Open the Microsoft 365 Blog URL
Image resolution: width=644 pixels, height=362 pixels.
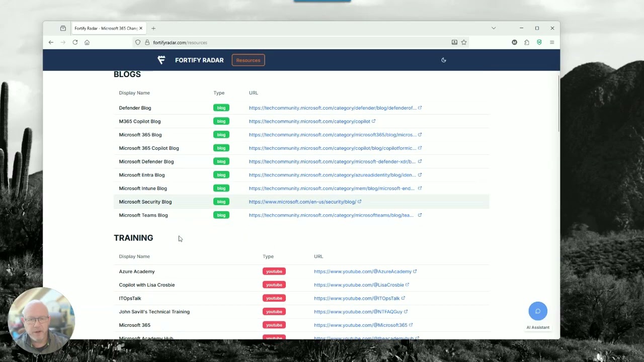tap(335, 135)
